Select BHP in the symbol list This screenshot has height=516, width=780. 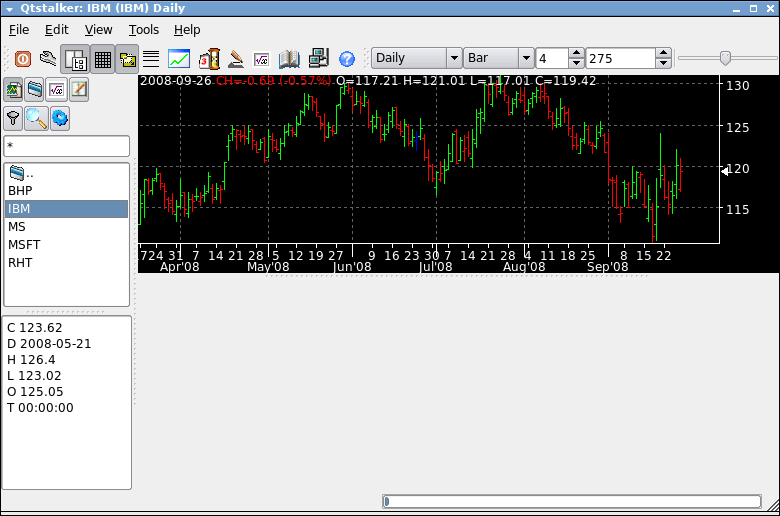point(67,191)
